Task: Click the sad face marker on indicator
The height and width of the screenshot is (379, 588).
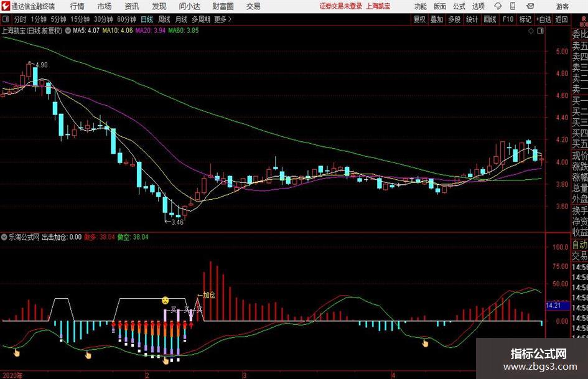Action: click(165, 300)
